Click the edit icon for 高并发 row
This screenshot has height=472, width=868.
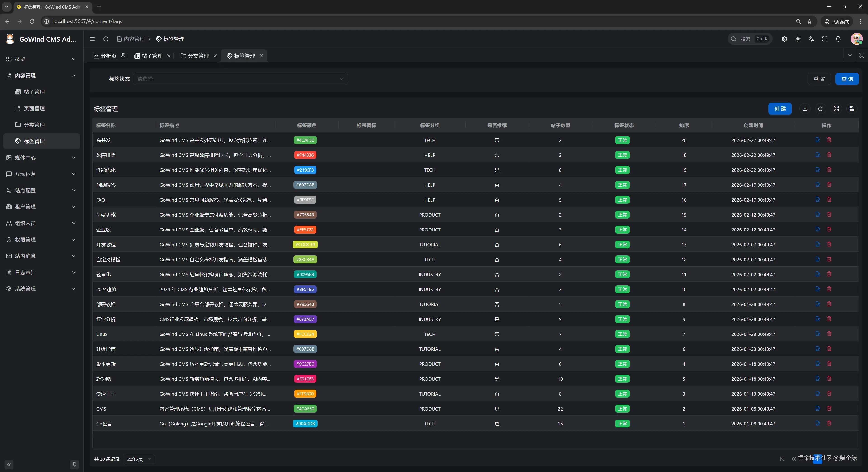pos(817,140)
